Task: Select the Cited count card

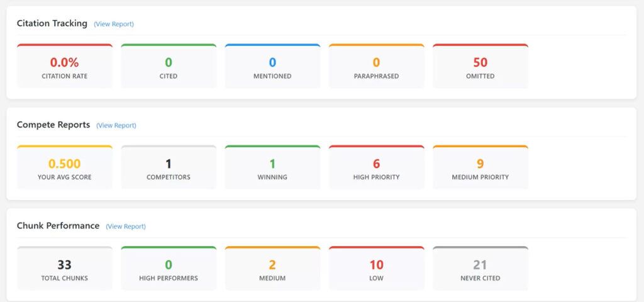Action: point(169,67)
